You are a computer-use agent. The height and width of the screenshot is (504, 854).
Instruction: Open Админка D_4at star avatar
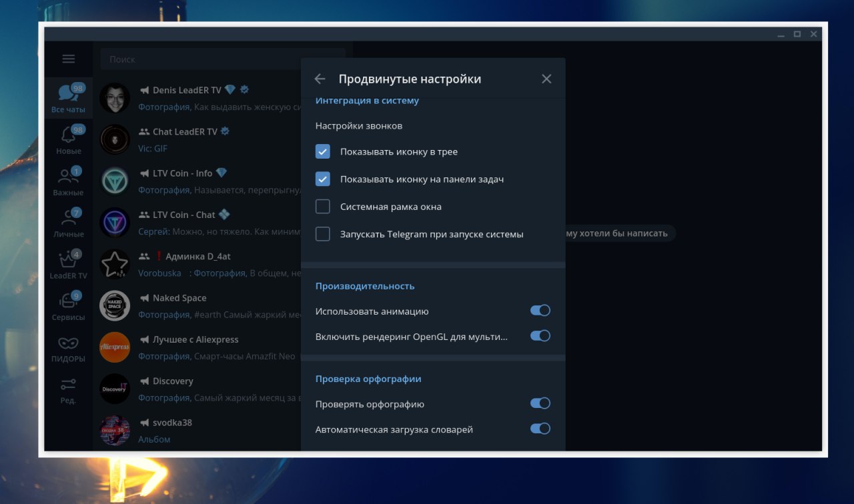[115, 264]
